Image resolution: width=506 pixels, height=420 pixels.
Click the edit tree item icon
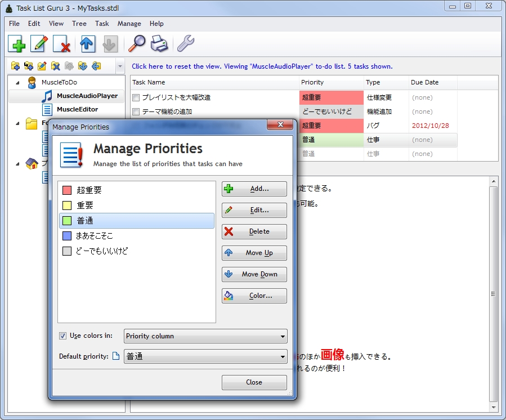point(42,66)
